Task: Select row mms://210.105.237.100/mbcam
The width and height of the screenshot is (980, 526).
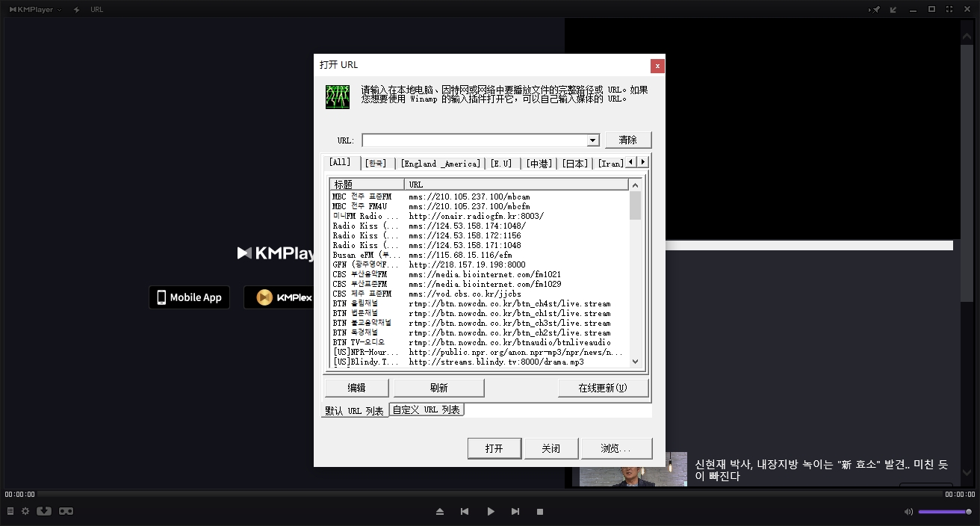Action: coord(480,197)
